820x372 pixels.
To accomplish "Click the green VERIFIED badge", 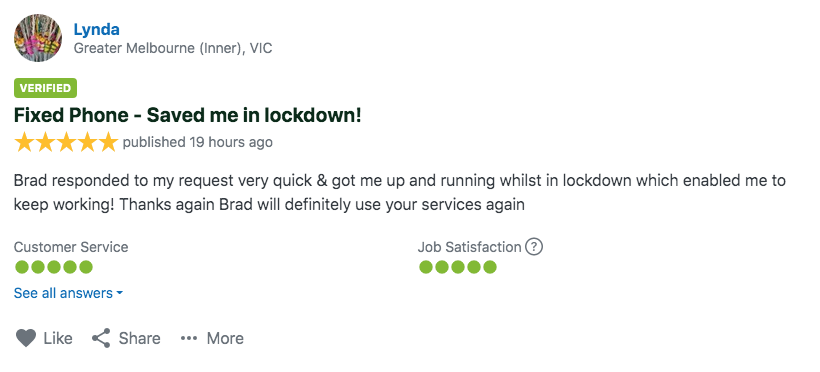I will pos(45,88).
